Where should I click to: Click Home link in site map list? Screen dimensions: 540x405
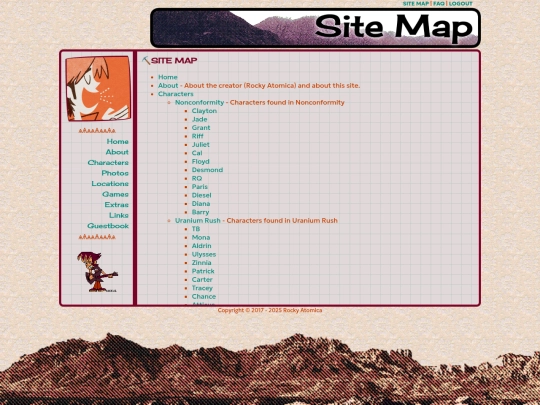[x=168, y=77]
